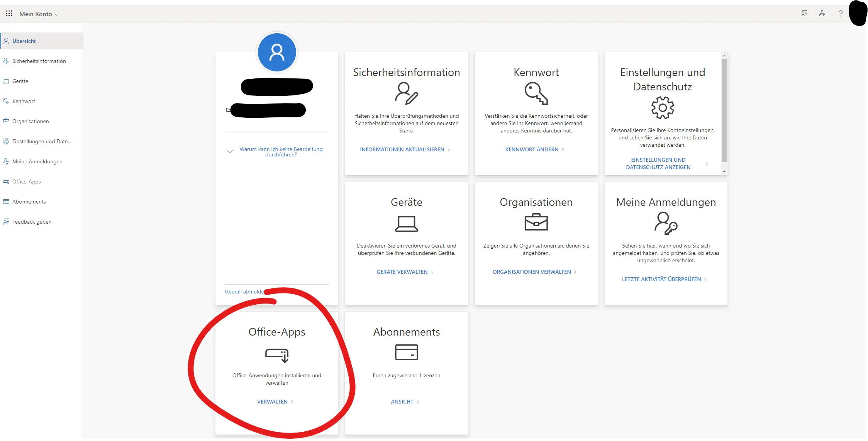Click the KENNWORT ÄNDERN link
This screenshot has width=868, height=441.
coord(532,149)
